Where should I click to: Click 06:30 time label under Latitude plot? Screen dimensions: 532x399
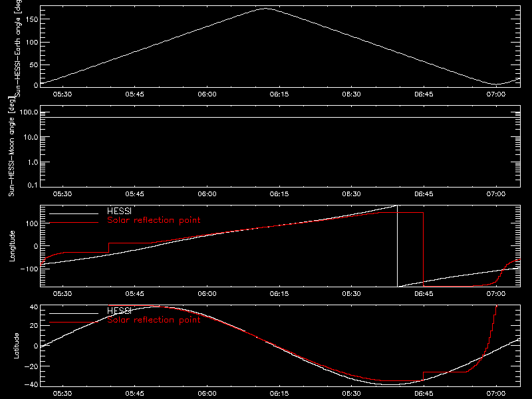click(352, 394)
